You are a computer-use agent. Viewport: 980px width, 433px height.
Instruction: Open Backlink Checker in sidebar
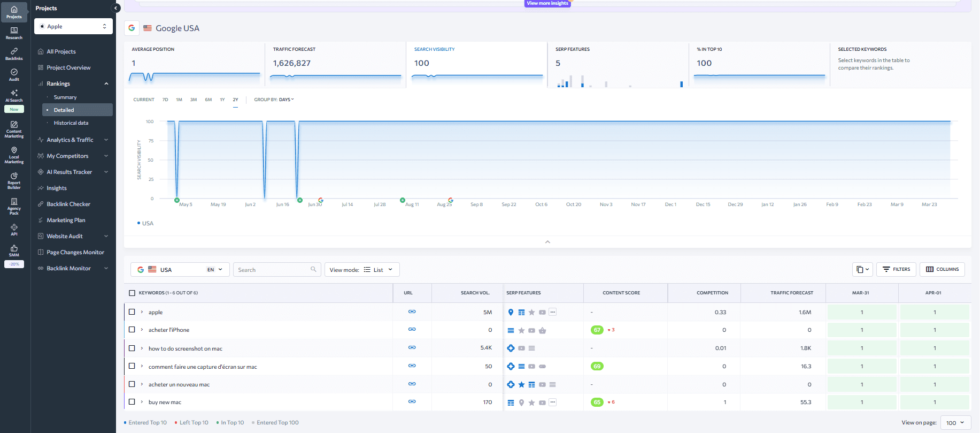[x=68, y=204]
